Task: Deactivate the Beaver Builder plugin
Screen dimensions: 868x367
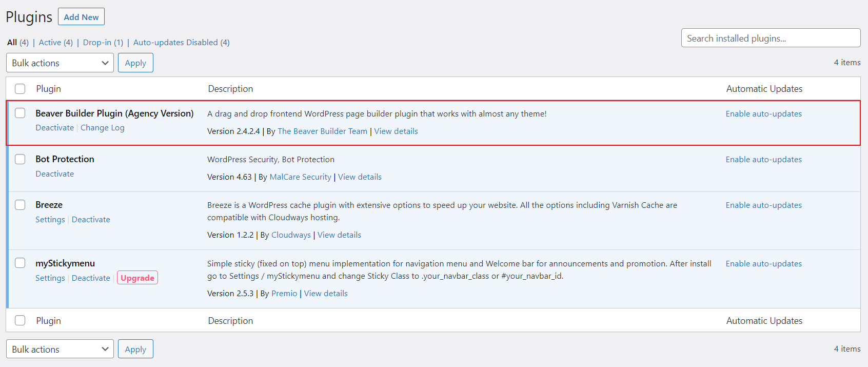Action: point(54,128)
